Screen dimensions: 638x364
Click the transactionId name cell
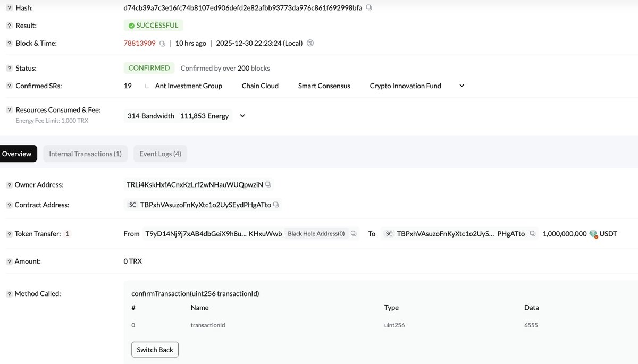[208, 325]
